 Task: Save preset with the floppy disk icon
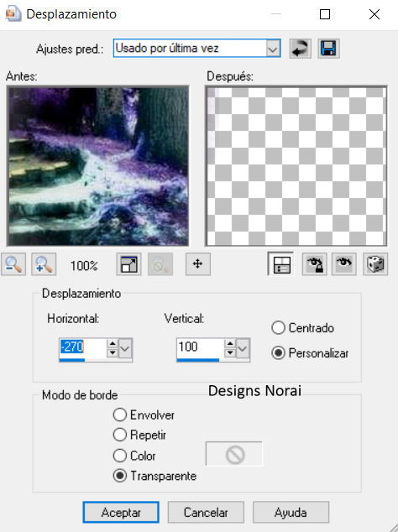pyautogui.click(x=328, y=49)
